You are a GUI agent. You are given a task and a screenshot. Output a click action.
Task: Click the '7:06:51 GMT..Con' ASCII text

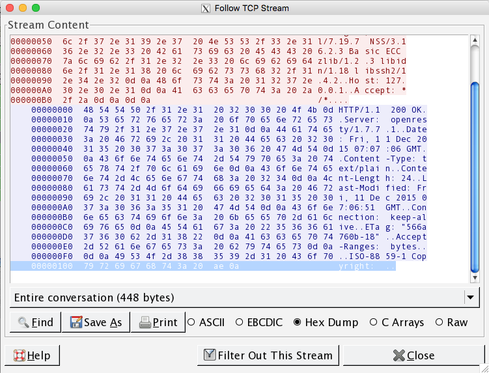[x=382, y=207]
